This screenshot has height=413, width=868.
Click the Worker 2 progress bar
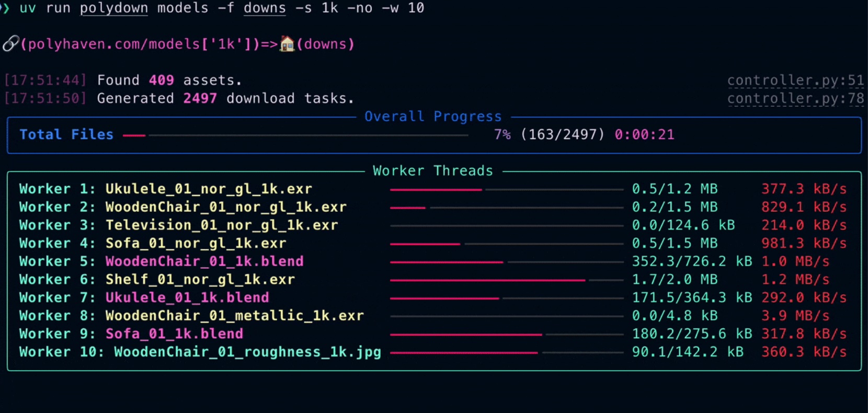(507, 208)
